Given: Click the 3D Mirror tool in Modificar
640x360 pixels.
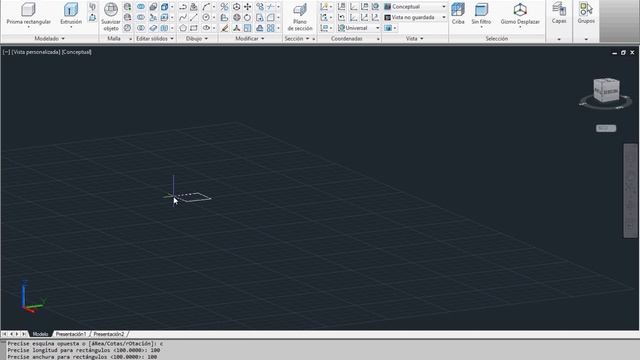Looking at the screenshot, I should [224, 7].
